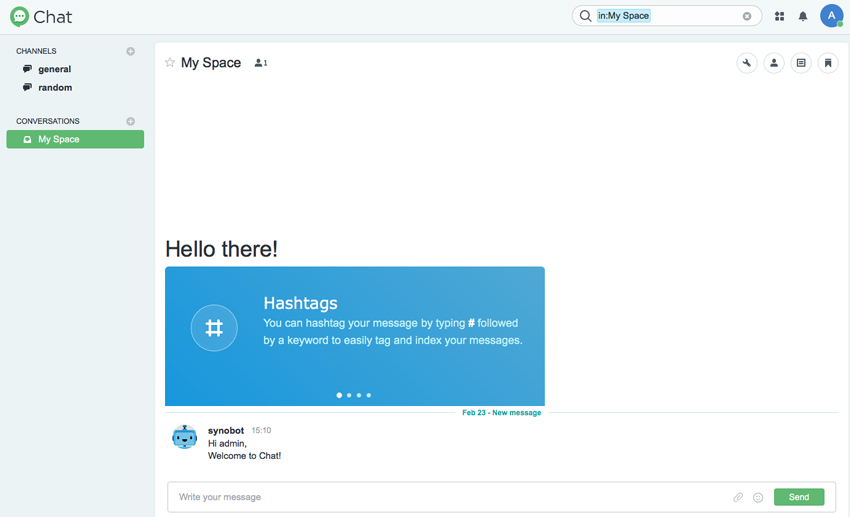Open the notifications bell
Image resolution: width=850 pixels, height=517 pixels.
[x=803, y=16]
